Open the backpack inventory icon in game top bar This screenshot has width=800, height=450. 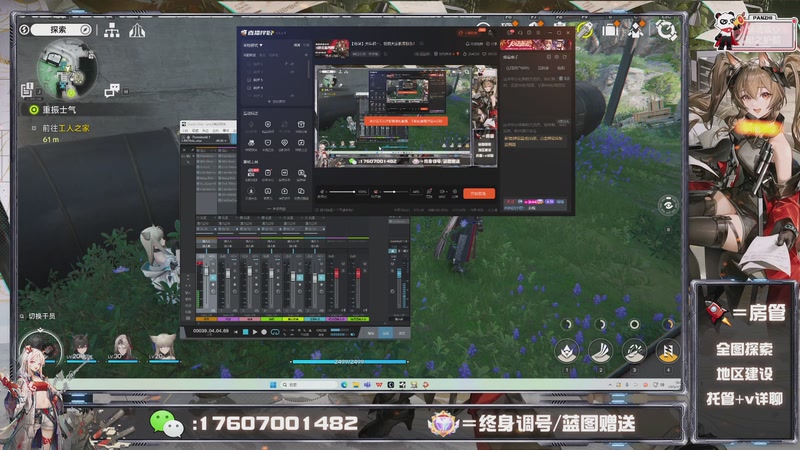tap(609, 30)
